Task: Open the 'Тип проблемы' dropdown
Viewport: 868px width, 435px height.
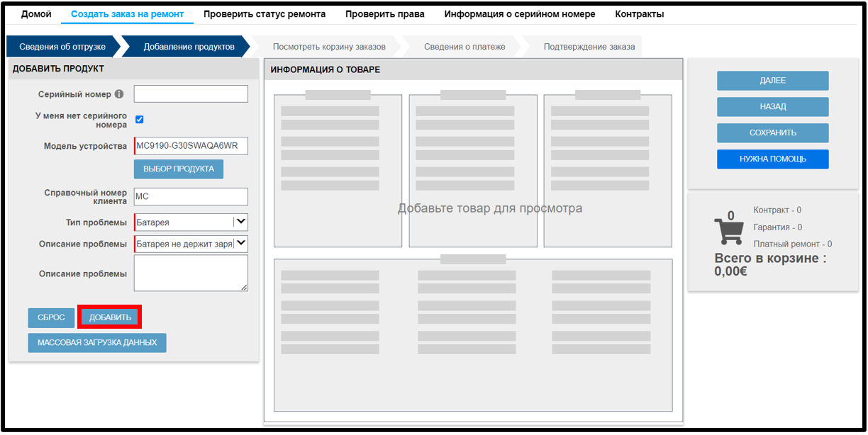Action: [x=191, y=222]
